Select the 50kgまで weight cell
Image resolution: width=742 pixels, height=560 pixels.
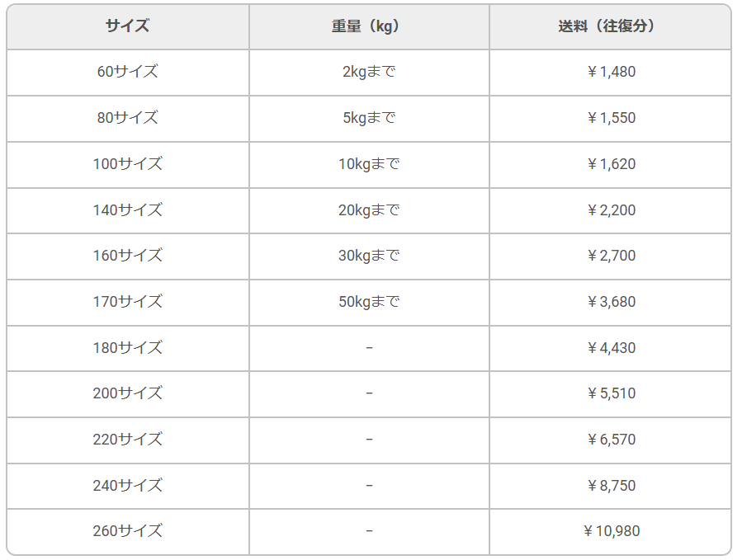point(369,302)
